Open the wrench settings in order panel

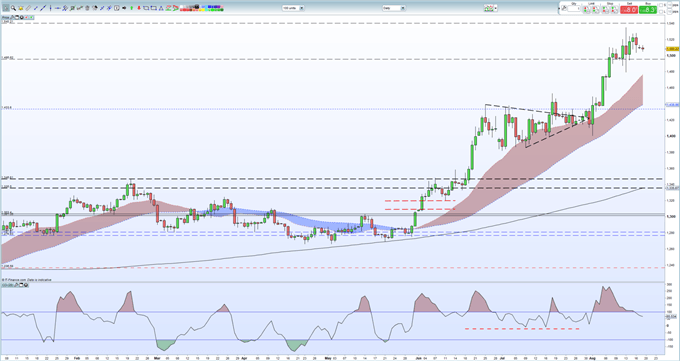(564, 8)
